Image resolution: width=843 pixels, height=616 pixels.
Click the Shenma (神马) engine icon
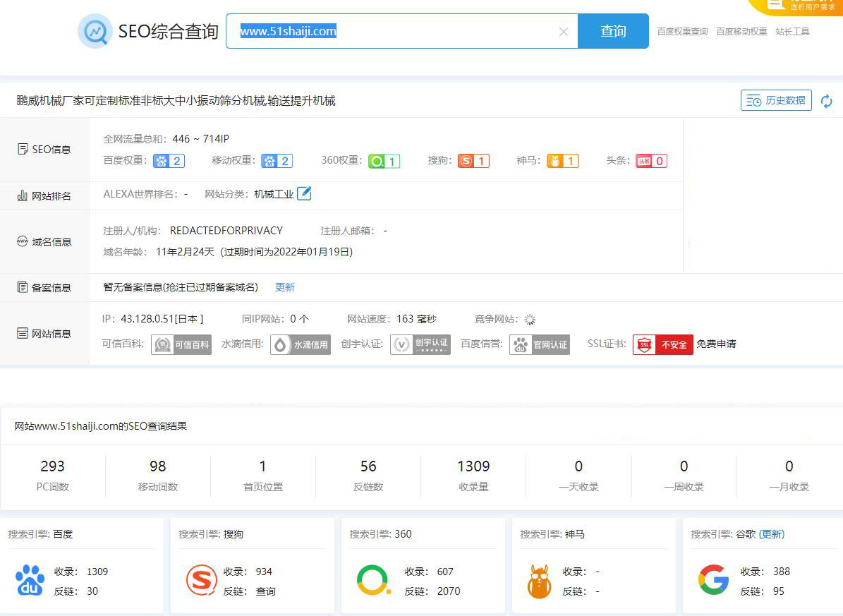click(540, 580)
